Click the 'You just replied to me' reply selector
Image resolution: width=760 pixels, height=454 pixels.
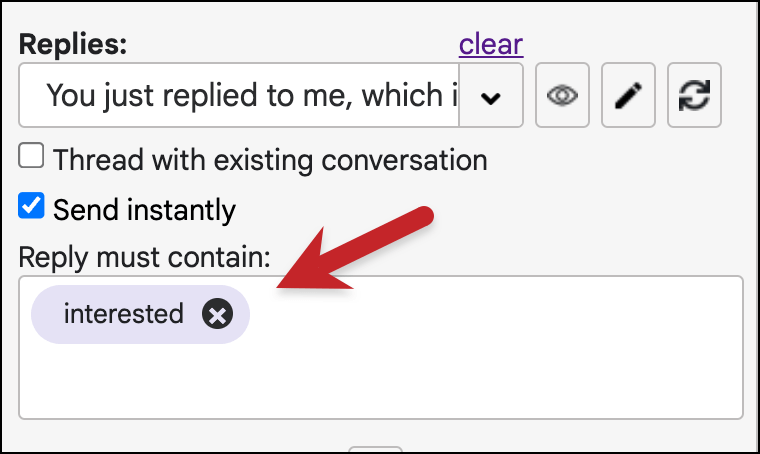pyautogui.click(x=238, y=95)
